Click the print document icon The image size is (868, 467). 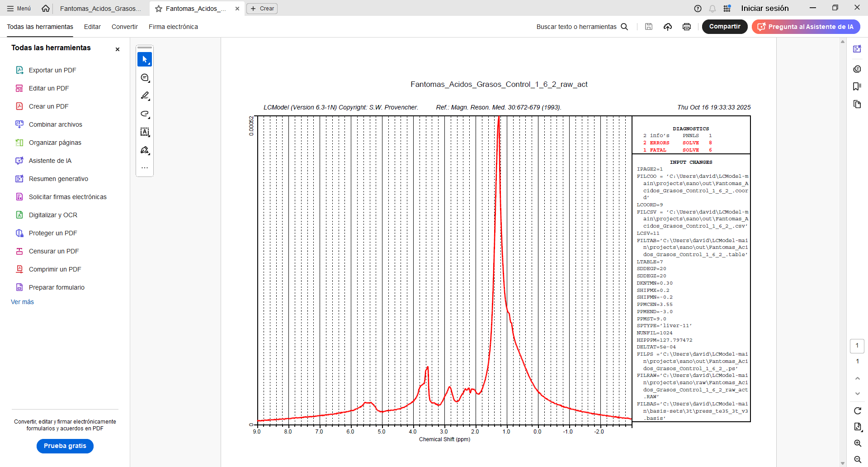point(686,27)
